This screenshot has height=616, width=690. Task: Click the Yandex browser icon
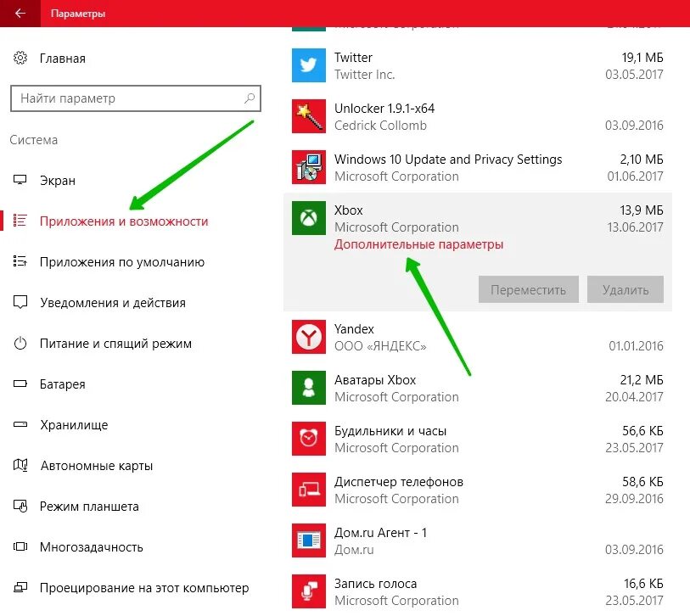(308, 337)
